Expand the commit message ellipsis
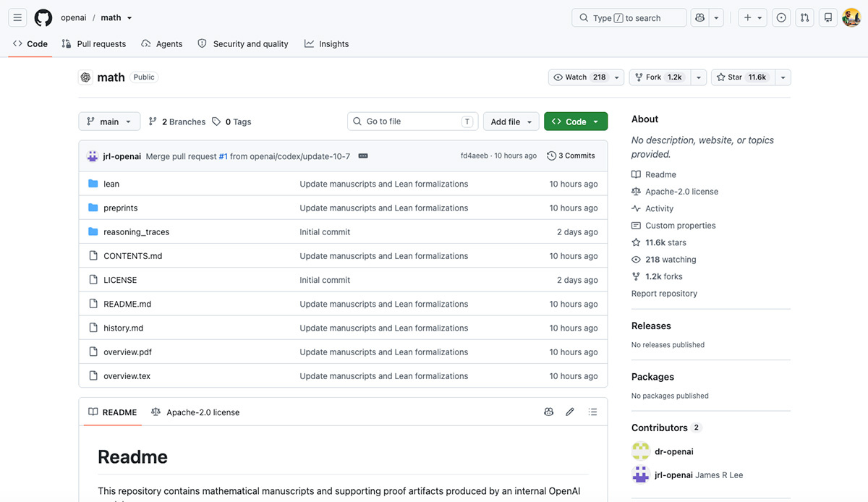 coord(363,156)
